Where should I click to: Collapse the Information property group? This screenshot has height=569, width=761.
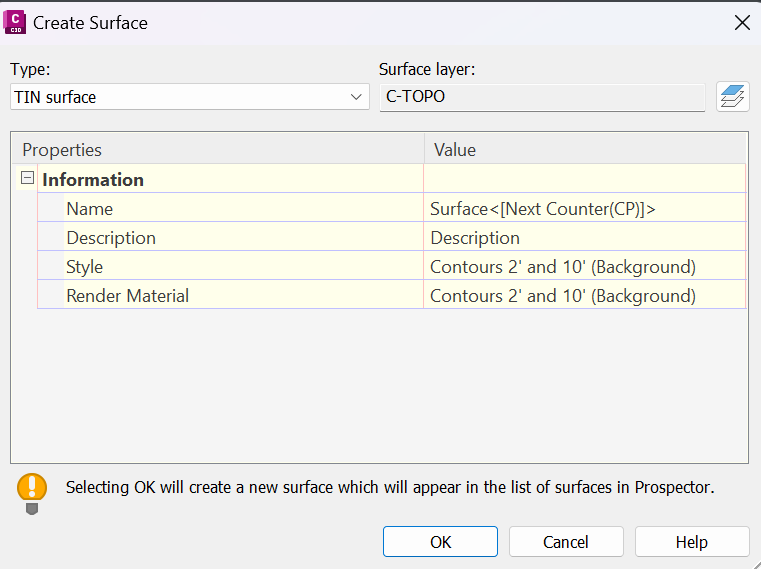coord(27,179)
